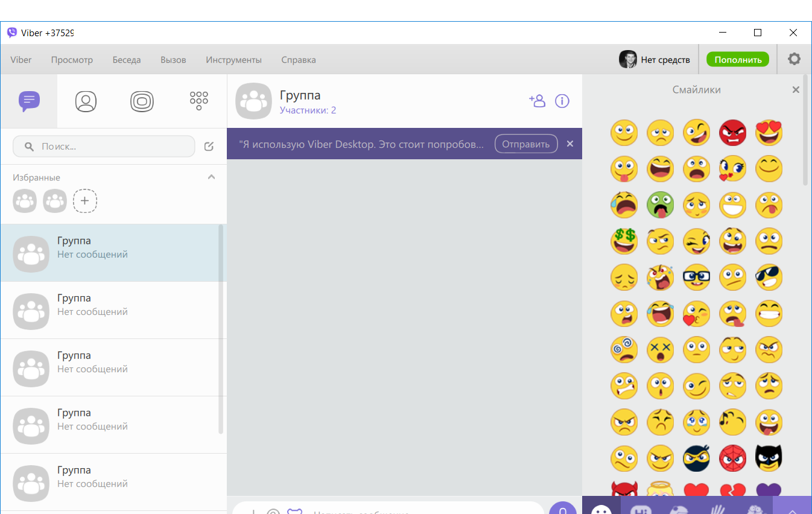Open settings gear icon
Viewport: 812px width, 514px height.
pyautogui.click(x=794, y=59)
